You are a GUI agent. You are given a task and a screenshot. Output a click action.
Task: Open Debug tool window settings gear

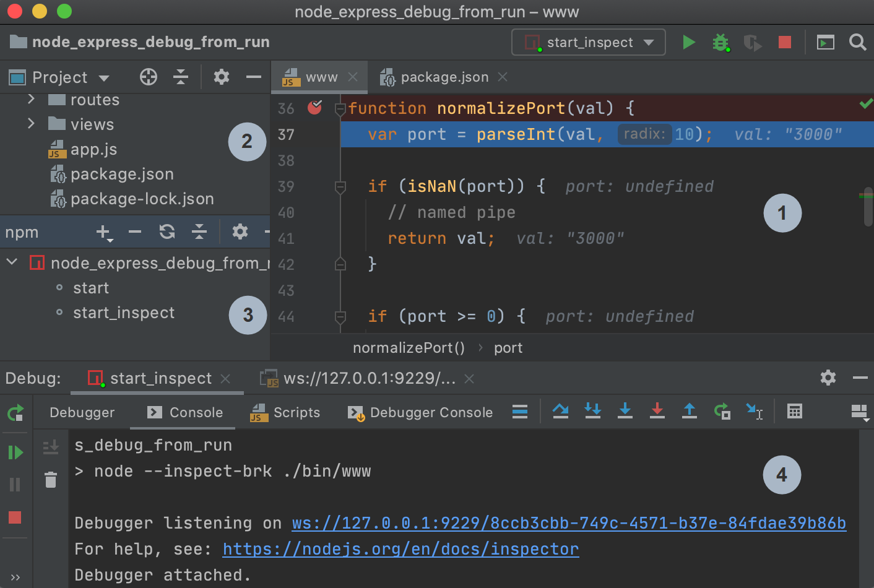coord(828,378)
